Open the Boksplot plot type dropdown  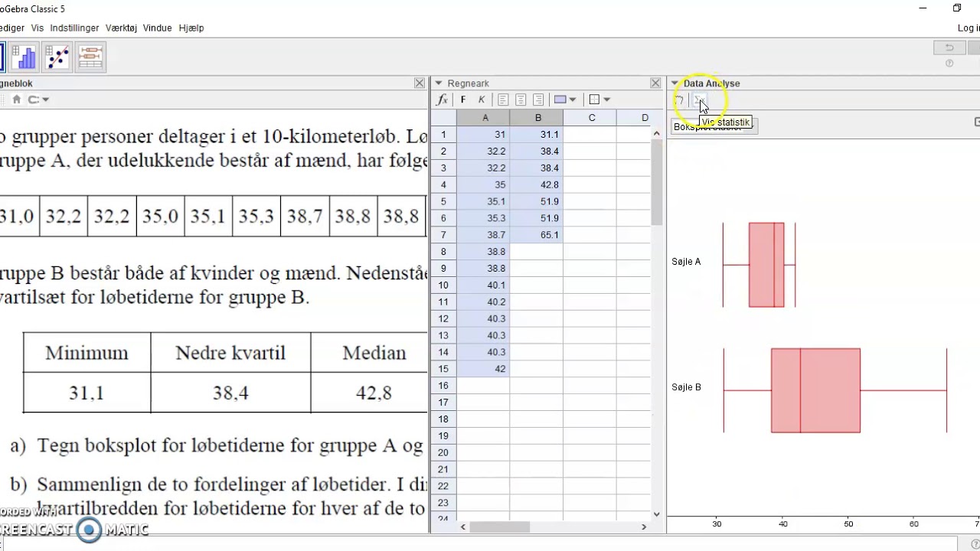tap(714, 126)
